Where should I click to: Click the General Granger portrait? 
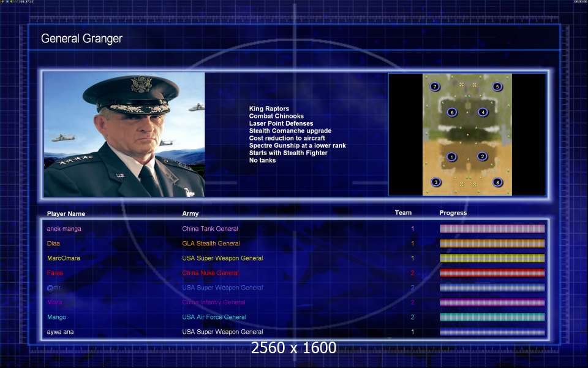pos(124,134)
